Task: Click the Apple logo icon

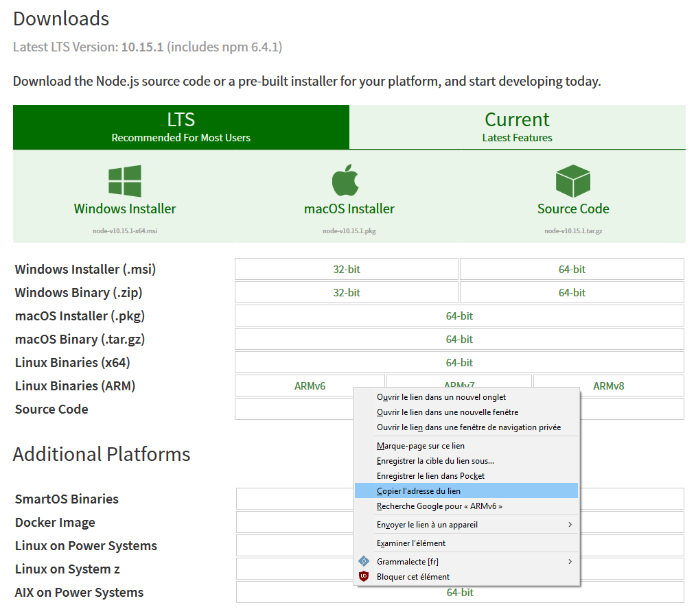Action: coord(345,180)
